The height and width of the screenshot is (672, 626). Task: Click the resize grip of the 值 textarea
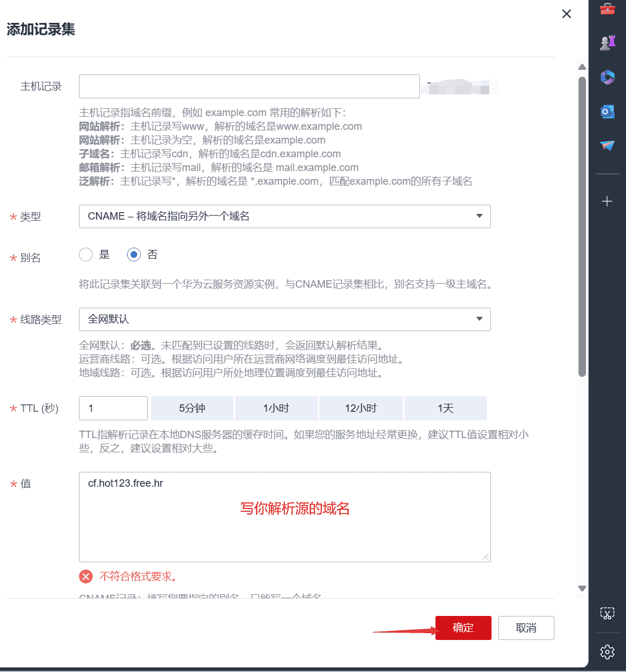pos(485,556)
